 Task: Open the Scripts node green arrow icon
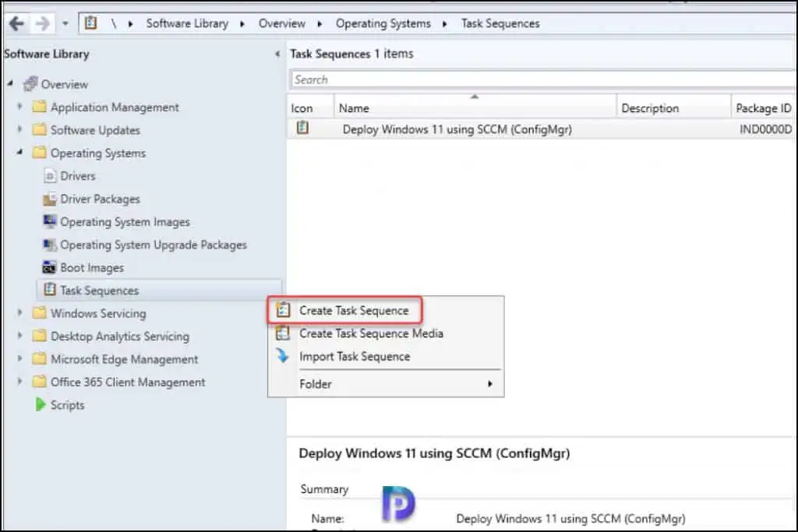(41, 404)
